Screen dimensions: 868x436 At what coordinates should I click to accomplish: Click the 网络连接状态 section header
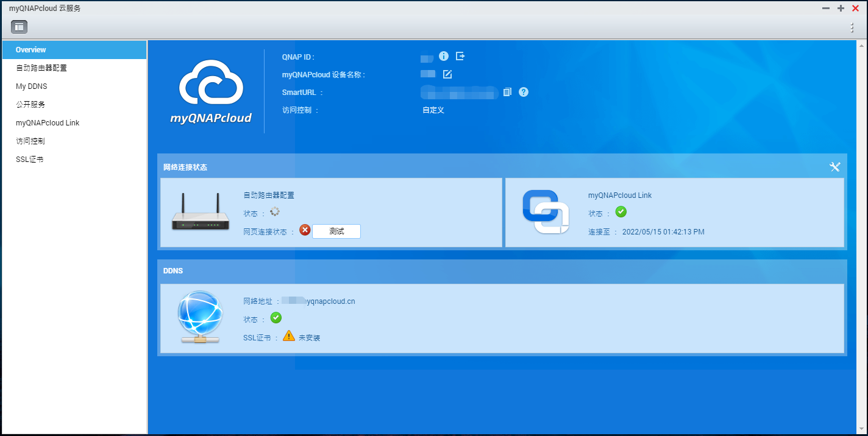185,167
